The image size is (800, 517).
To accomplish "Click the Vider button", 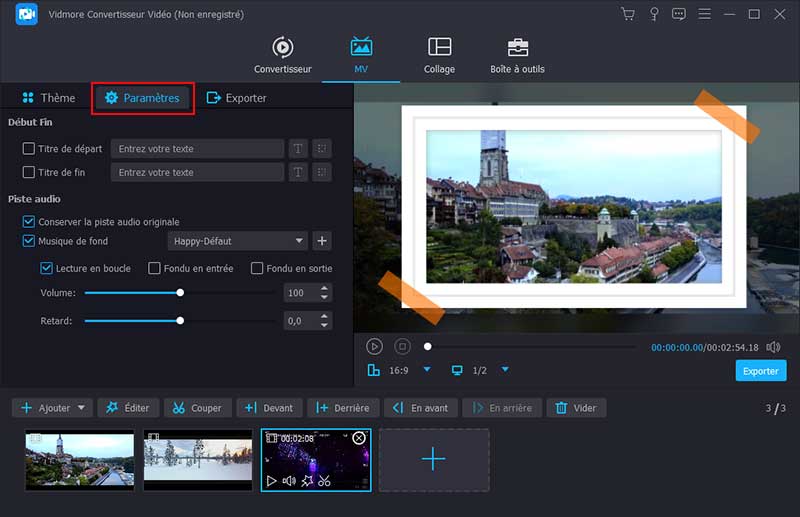I will 576,408.
